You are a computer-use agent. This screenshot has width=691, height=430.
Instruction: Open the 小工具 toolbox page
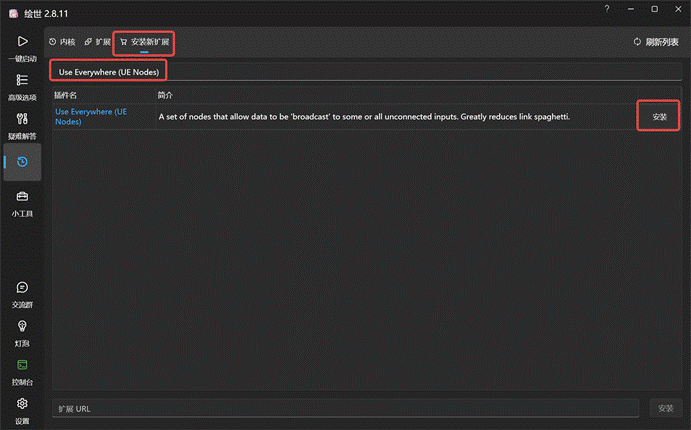(x=22, y=202)
